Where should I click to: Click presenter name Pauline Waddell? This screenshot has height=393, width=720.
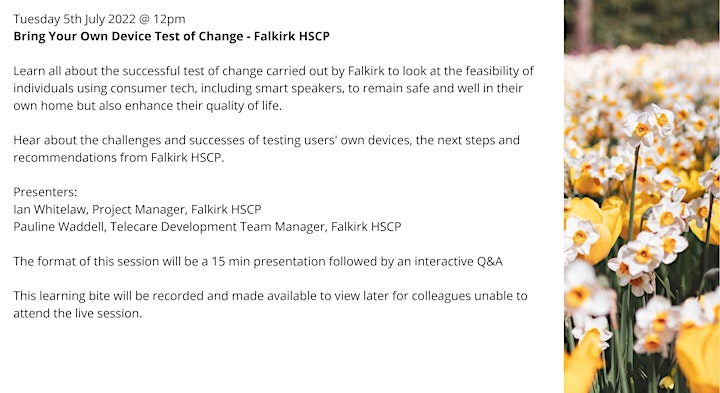(x=59, y=227)
